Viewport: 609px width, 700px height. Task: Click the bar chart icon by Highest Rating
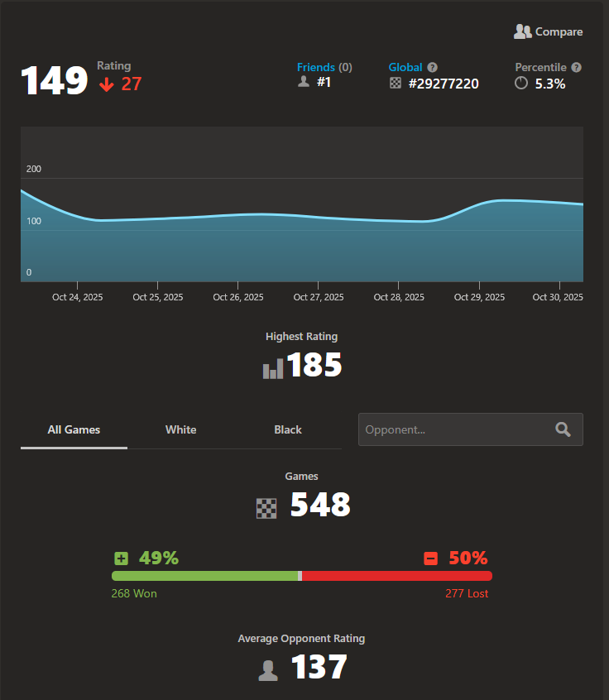273,369
